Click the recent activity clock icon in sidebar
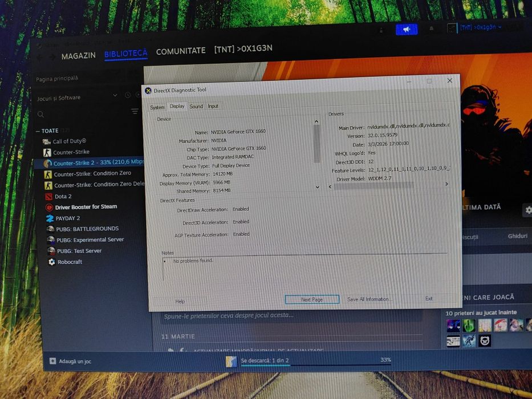532x399 pixels. click(128, 95)
